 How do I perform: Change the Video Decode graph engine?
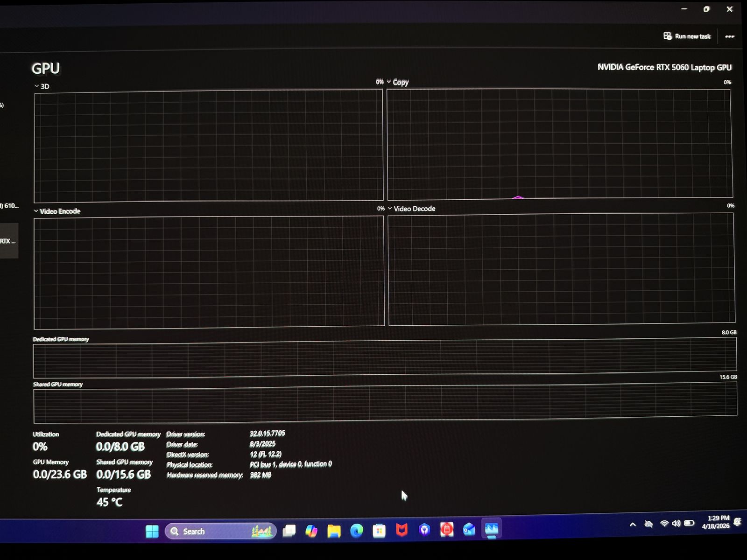point(411,209)
